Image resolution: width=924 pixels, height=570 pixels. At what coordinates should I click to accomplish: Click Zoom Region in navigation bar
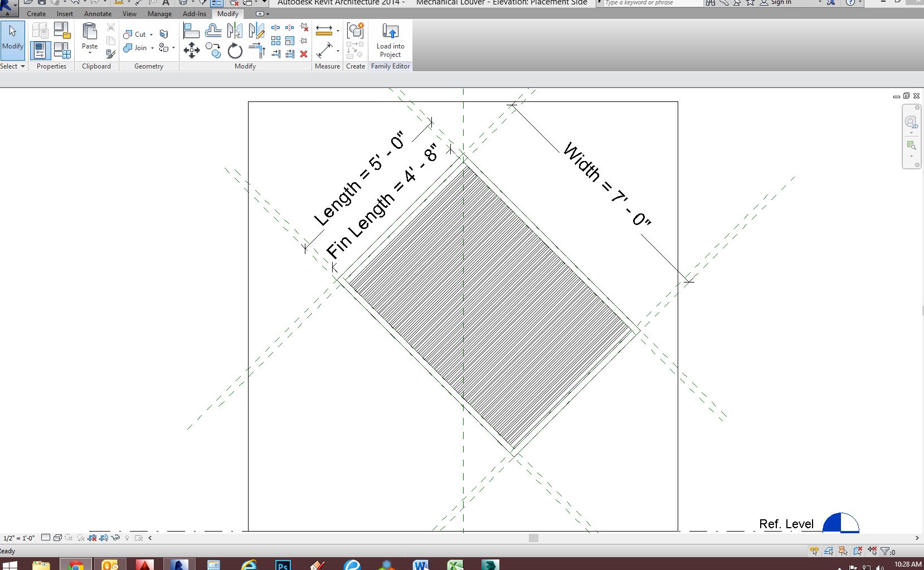pos(911,145)
